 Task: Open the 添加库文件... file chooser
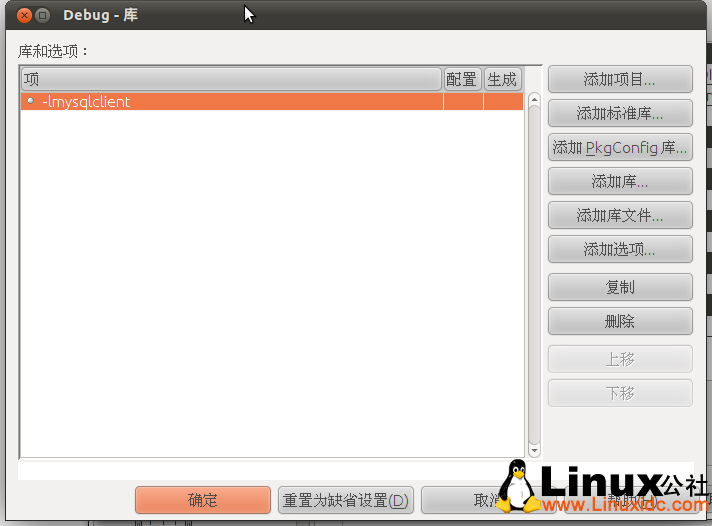620,215
